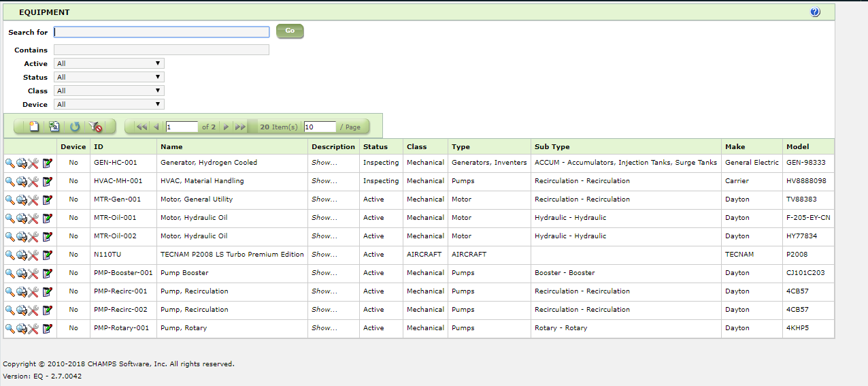Screen dimensions: 868x386
Task: Open the Active filter dropdown
Action: point(110,64)
